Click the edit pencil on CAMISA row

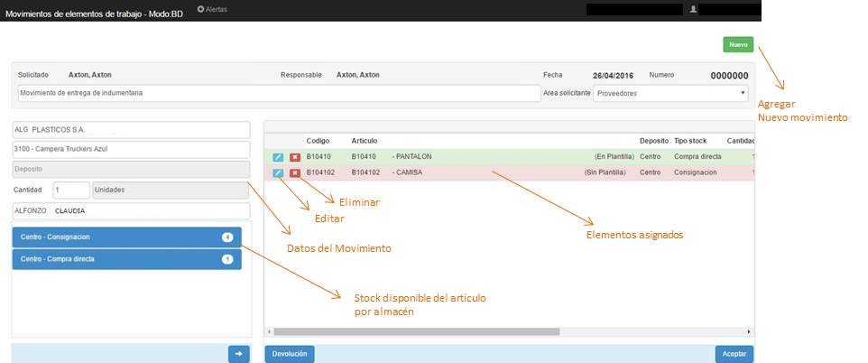coord(278,172)
